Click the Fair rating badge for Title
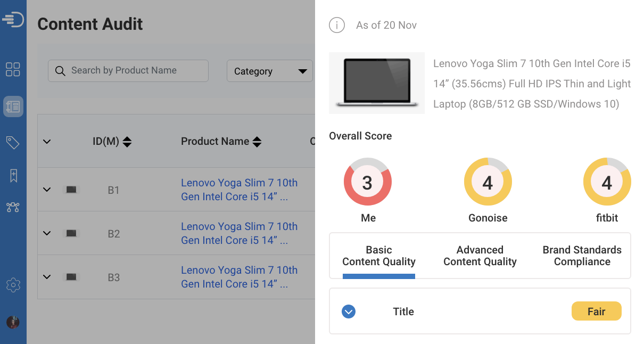Screen dimensions: 644x344 pos(596,311)
